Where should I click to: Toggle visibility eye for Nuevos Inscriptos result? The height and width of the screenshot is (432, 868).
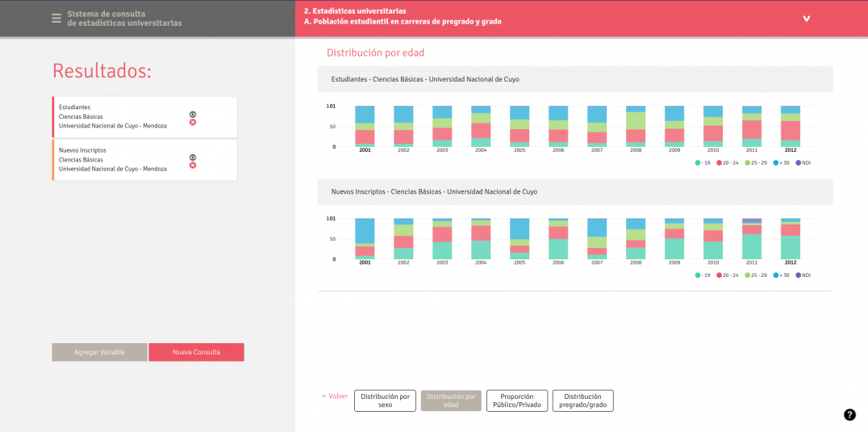193,157
